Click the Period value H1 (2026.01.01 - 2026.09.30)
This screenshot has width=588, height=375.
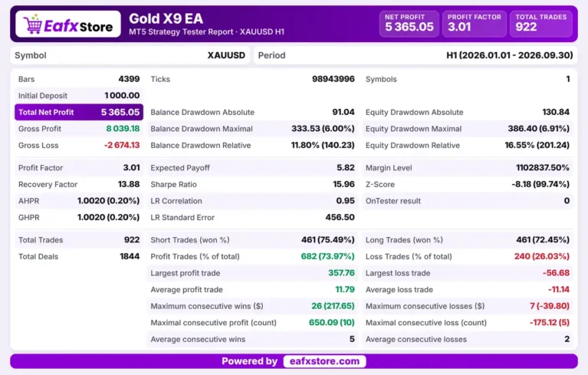510,55
